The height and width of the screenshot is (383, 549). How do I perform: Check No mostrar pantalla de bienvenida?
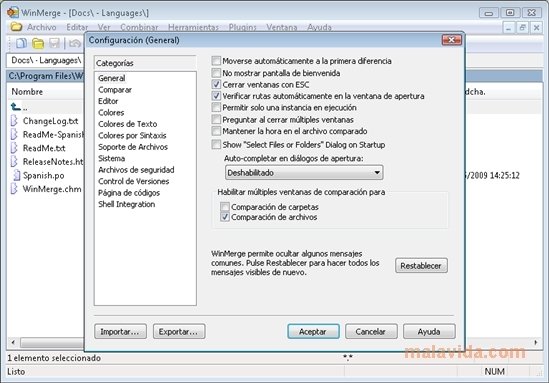click(x=216, y=73)
